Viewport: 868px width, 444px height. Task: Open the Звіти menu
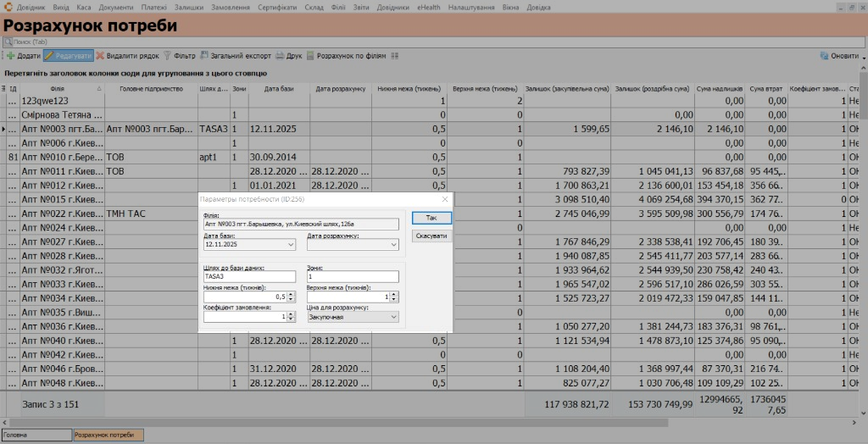coord(361,8)
